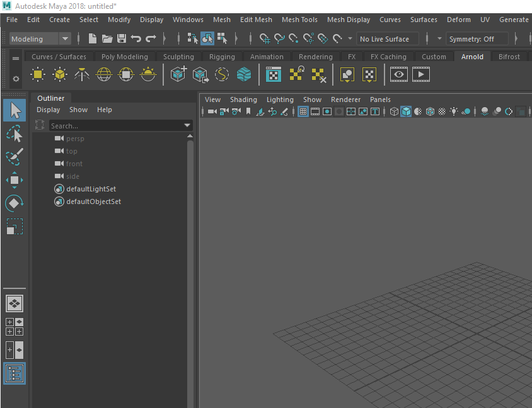The width and height of the screenshot is (532, 408).
Task: Select by component type mode
Action: pos(223,38)
